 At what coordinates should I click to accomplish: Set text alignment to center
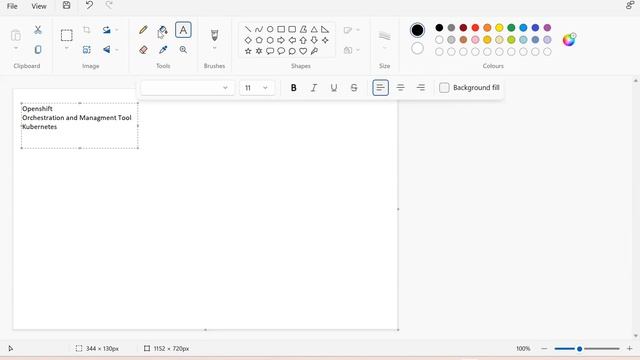pos(400,88)
